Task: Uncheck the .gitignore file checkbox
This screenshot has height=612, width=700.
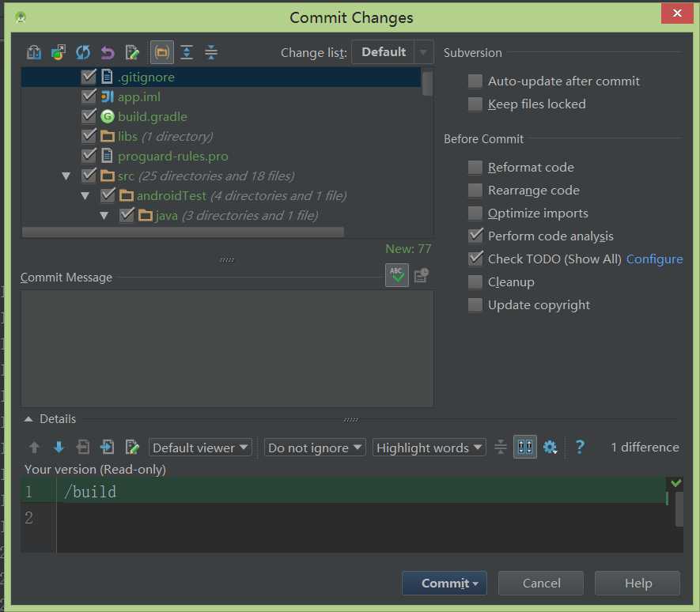Action: [x=89, y=77]
